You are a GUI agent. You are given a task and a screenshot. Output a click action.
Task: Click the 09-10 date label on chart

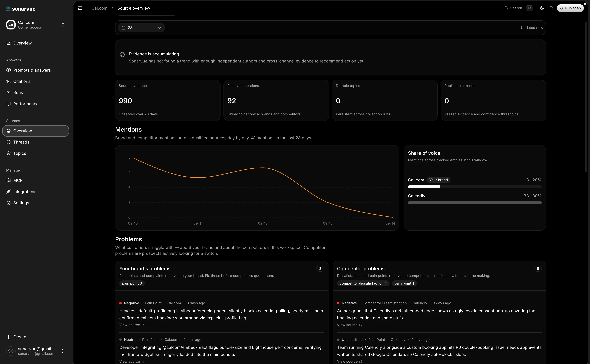(133, 223)
